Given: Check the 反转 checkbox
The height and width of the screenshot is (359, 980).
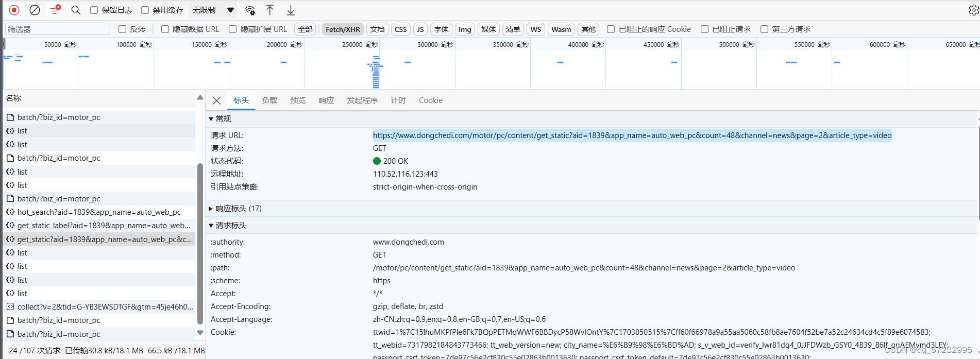Looking at the screenshot, I should [122, 29].
